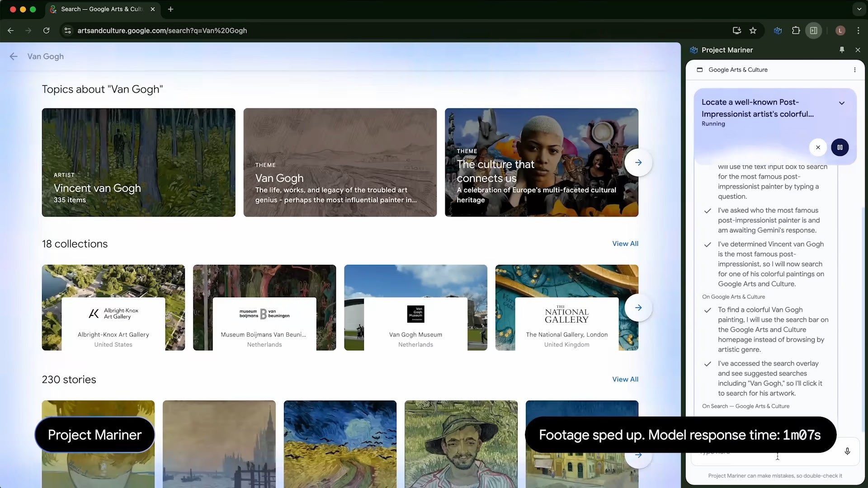Click View All for 230 stories
This screenshot has height=488, width=868.
[x=625, y=380]
